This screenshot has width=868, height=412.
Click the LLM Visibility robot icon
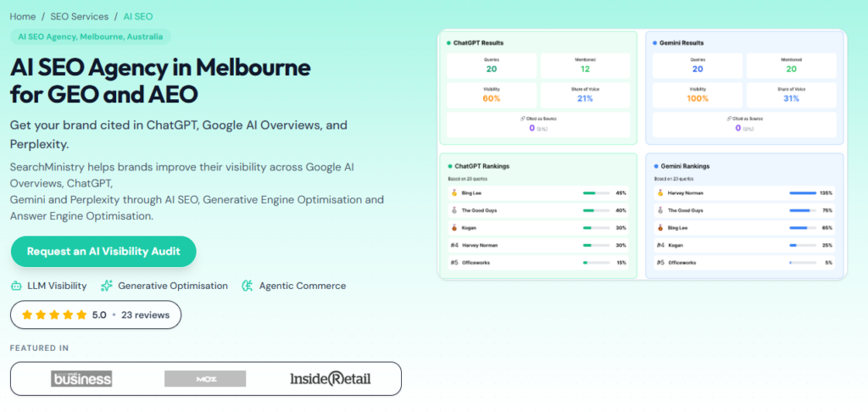tap(16, 286)
